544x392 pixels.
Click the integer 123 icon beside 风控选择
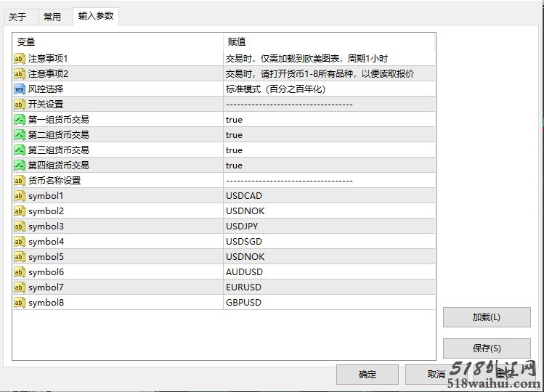pos(20,89)
